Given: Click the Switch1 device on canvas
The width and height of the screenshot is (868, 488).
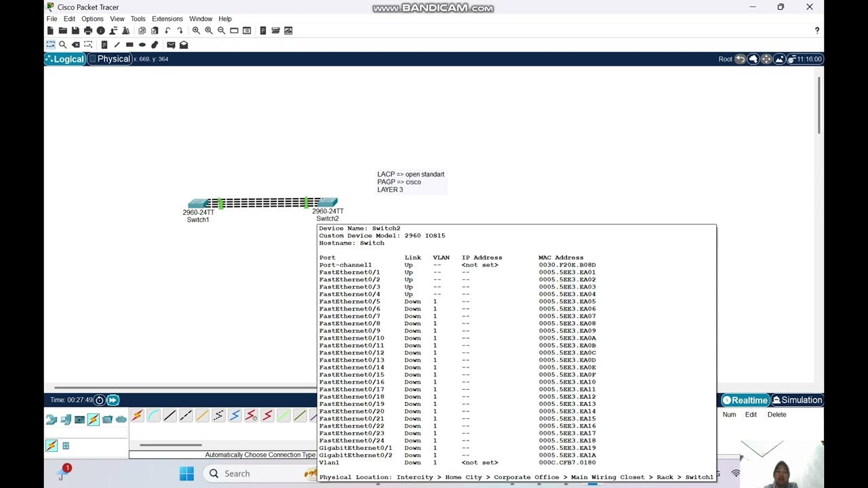Looking at the screenshot, I should (x=198, y=203).
